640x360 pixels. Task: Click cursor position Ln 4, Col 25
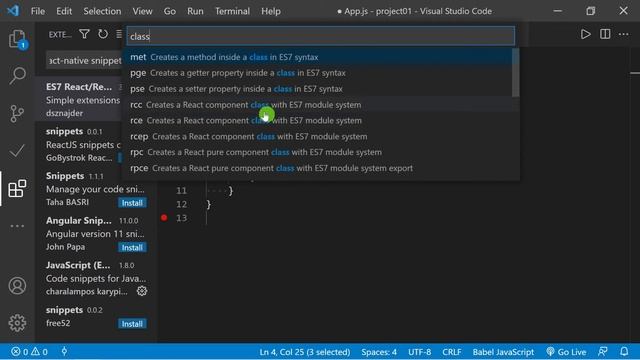[x=305, y=352]
